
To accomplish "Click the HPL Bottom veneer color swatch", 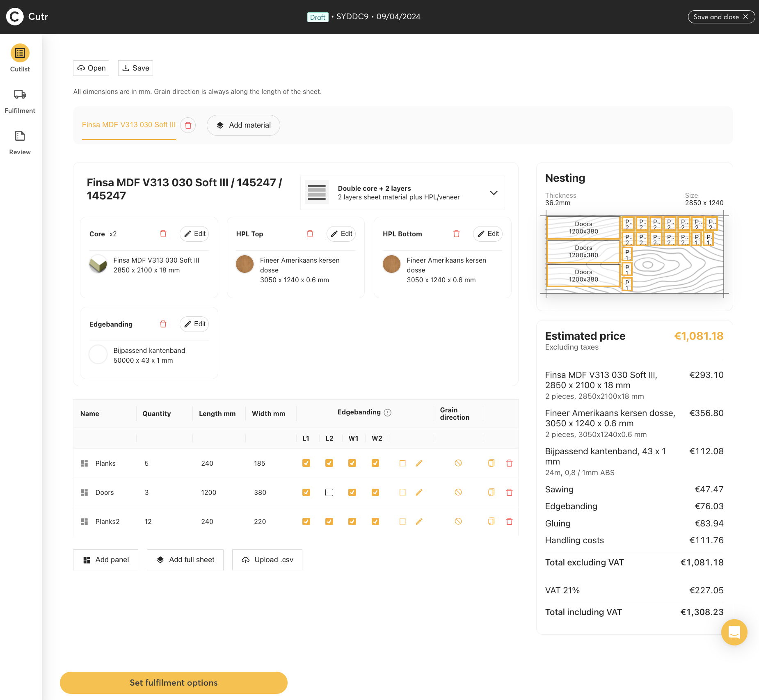I will pyautogui.click(x=391, y=264).
